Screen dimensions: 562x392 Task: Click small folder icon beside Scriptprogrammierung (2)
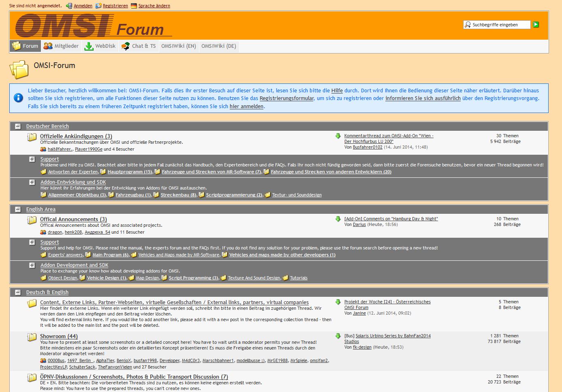[201, 195]
